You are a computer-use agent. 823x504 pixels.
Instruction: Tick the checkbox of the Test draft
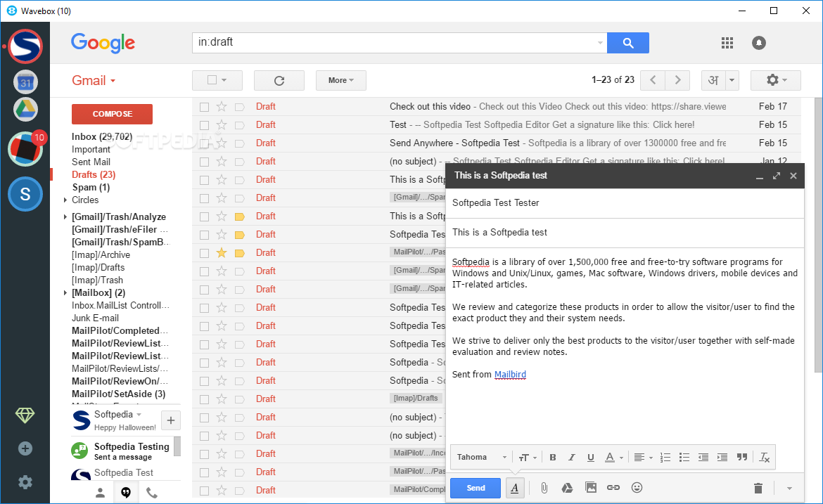tap(204, 125)
